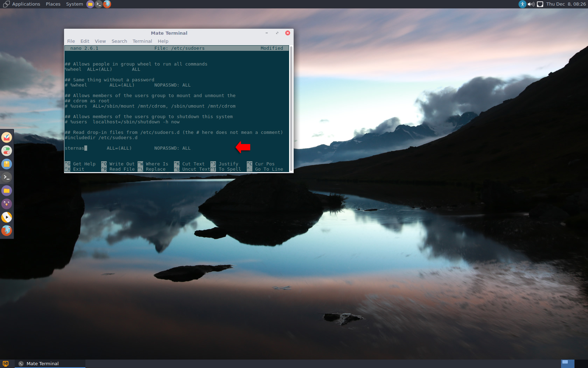The width and height of the screenshot is (588, 368).
Task: Click the '^O Write Out' nano shortcut
Action: (x=118, y=164)
